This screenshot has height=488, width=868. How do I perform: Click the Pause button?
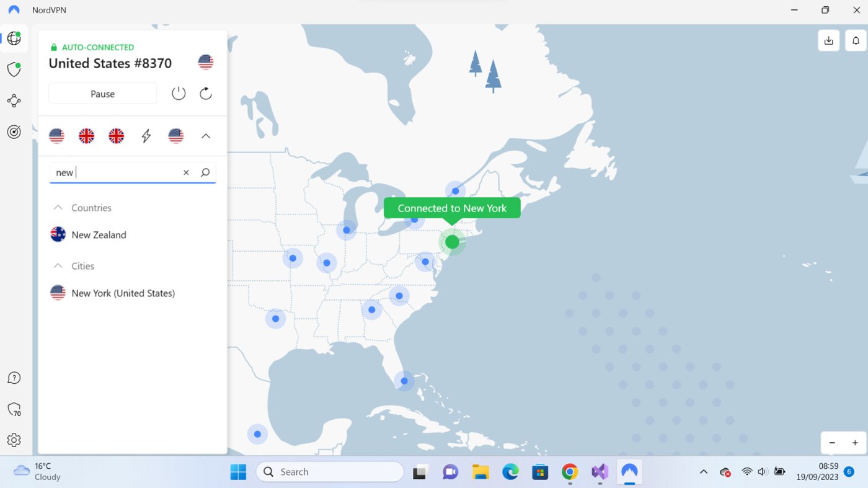tap(103, 94)
